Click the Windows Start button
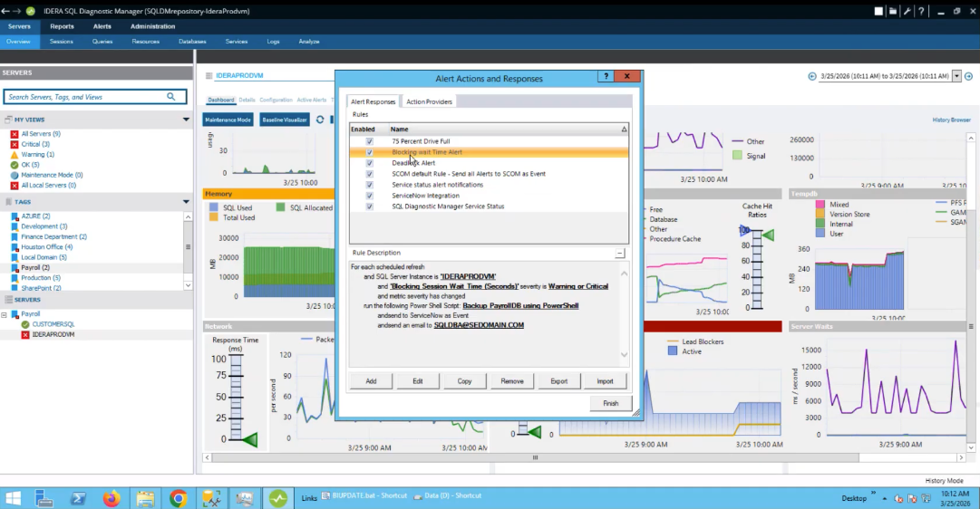 click(x=13, y=498)
